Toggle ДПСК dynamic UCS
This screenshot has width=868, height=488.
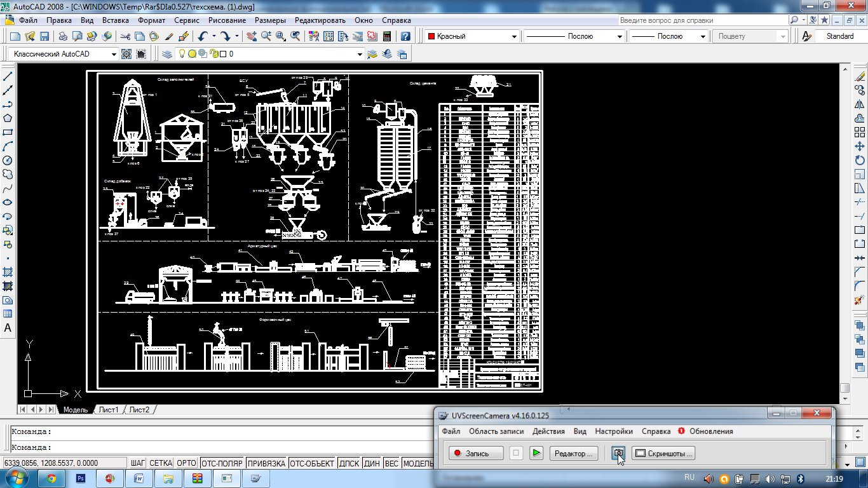pos(349,463)
